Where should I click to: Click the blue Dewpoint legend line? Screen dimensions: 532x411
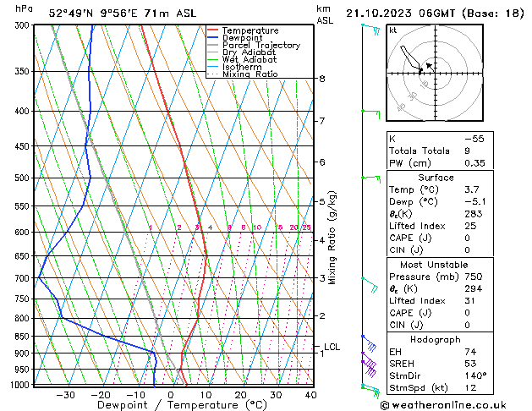[x=212, y=38]
